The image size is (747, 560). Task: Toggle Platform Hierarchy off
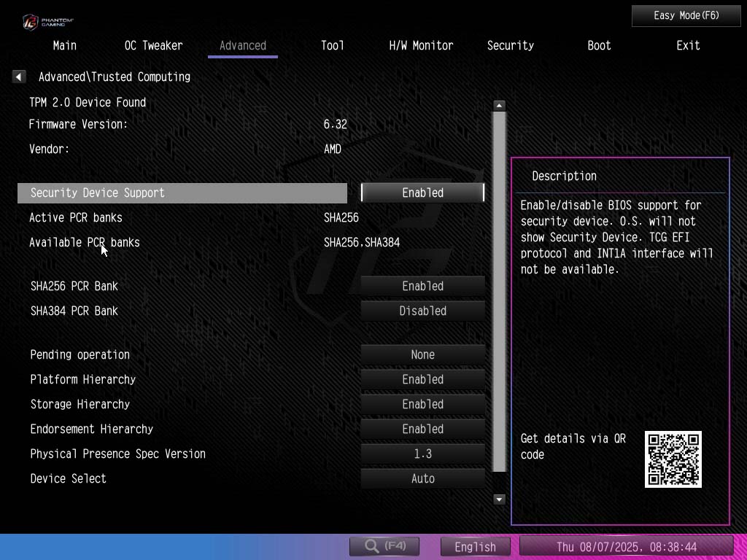(x=422, y=379)
